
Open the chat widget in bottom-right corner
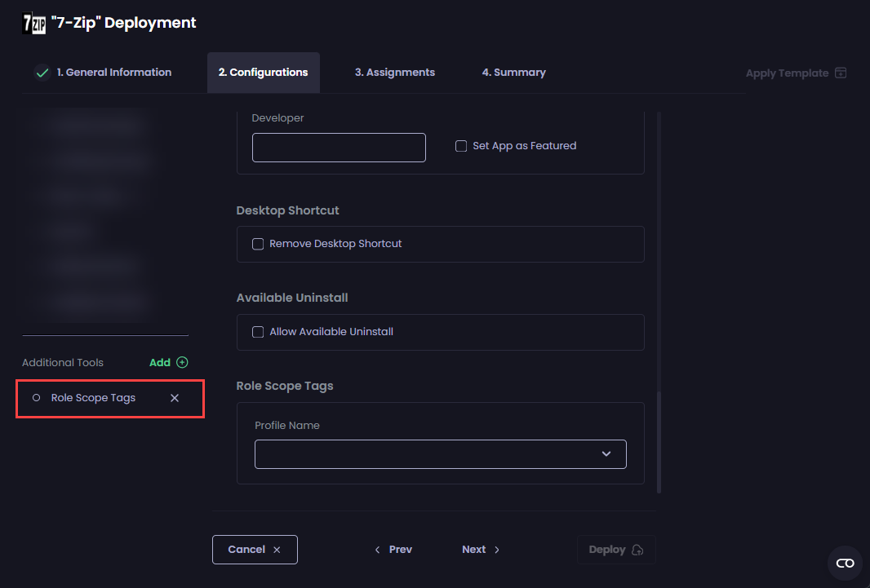coord(845,563)
